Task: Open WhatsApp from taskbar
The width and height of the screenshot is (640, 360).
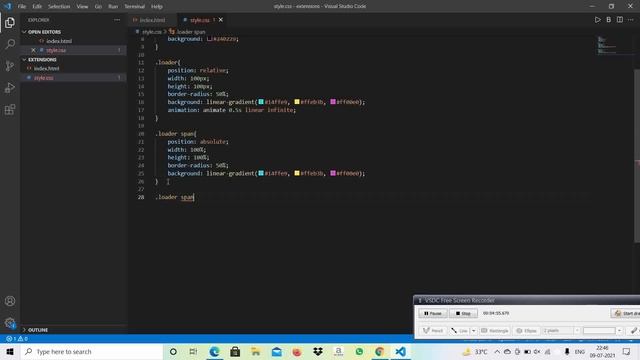Action: coord(359,351)
